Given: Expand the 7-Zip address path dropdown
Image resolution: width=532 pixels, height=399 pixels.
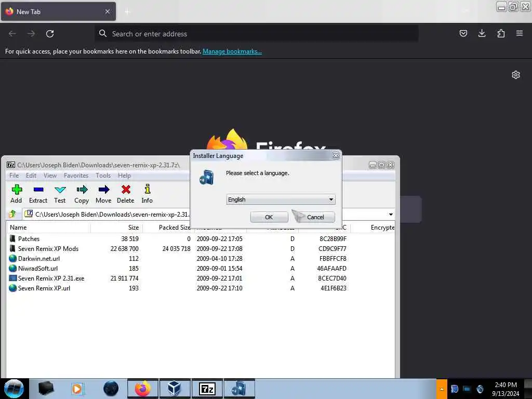Looking at the screenshot, I should click(x=391, y=215).
